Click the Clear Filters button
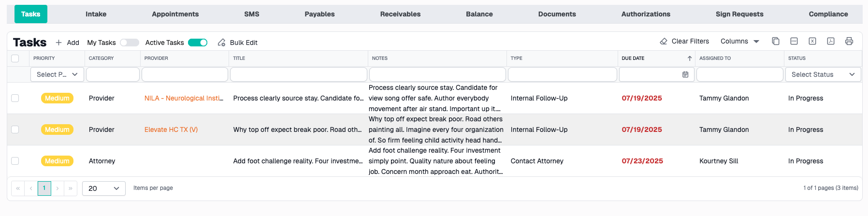 684,42
